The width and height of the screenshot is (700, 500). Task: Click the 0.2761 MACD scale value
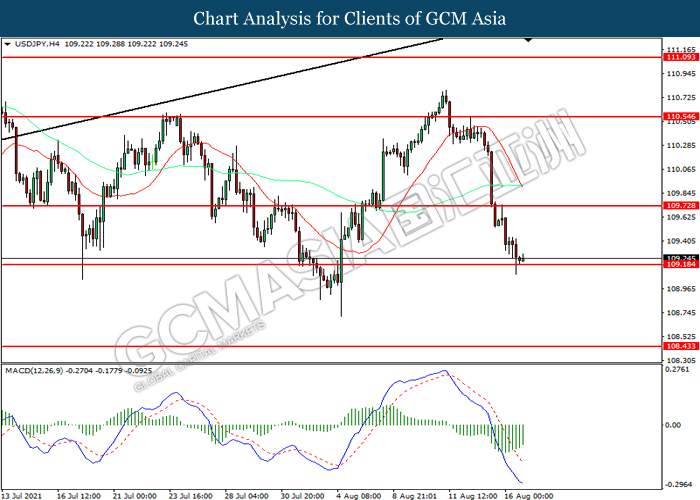click(677, 370)
